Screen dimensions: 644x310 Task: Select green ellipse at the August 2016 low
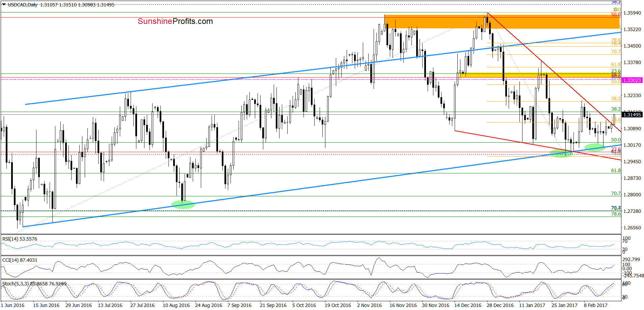click(183, 204)
